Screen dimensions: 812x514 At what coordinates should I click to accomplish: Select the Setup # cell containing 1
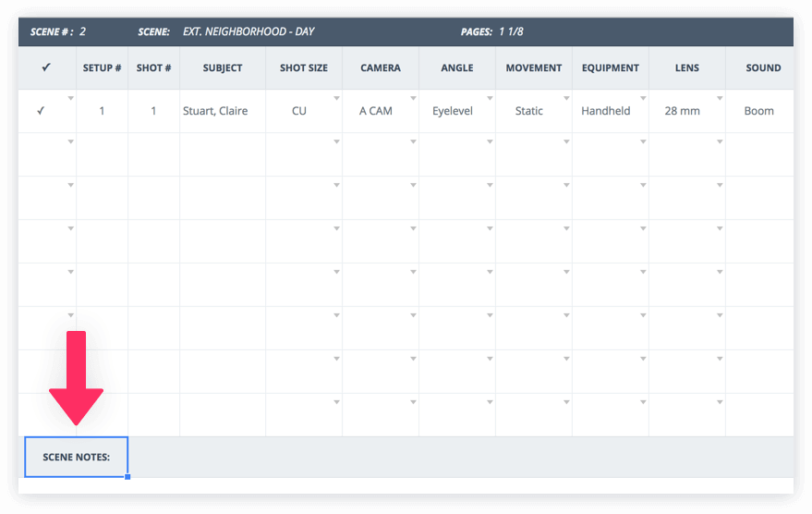click(102, 111)
